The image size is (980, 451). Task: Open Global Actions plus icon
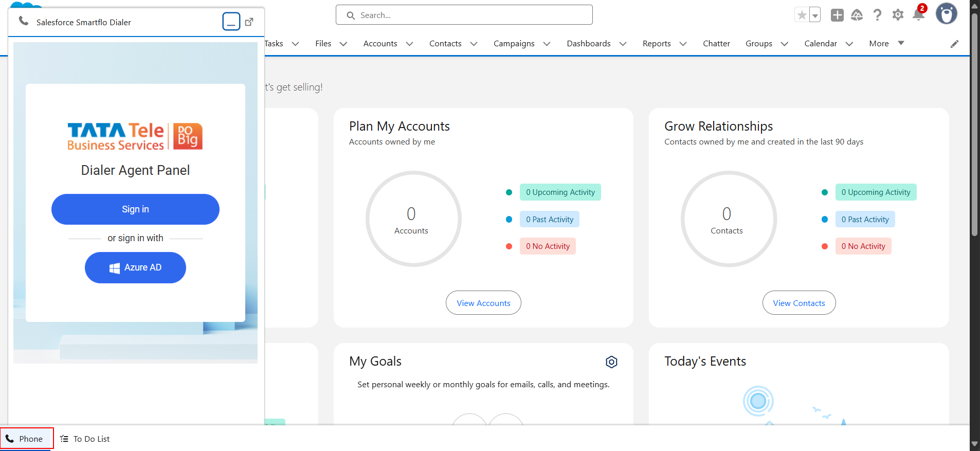(x=837, y=15)
